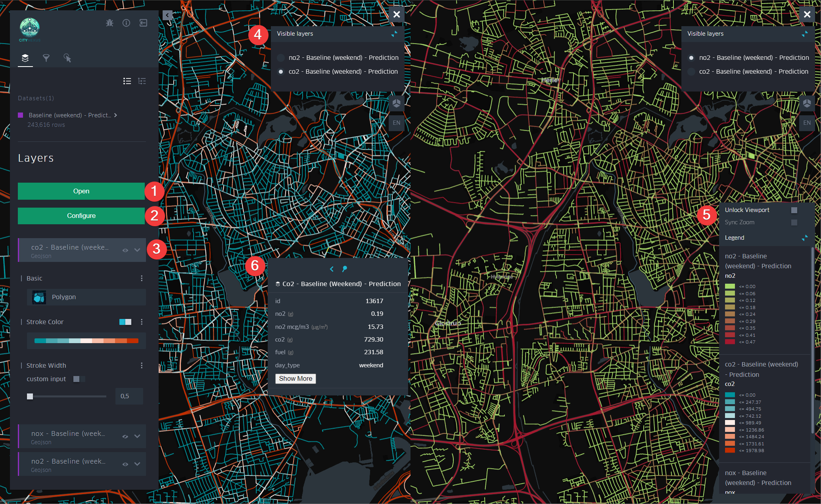Change language with left map EN button
The height and width of the screenshot is (504, 821).
[397, 123]
